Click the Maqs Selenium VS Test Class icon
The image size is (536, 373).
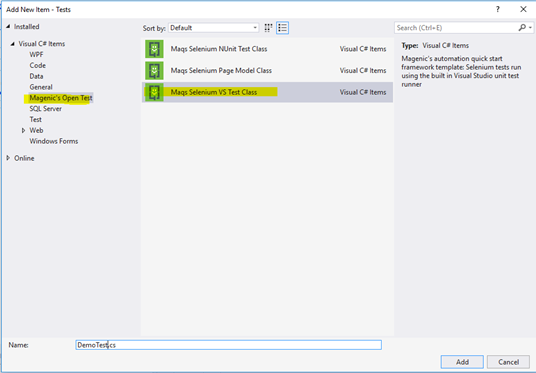coord(154,92)
